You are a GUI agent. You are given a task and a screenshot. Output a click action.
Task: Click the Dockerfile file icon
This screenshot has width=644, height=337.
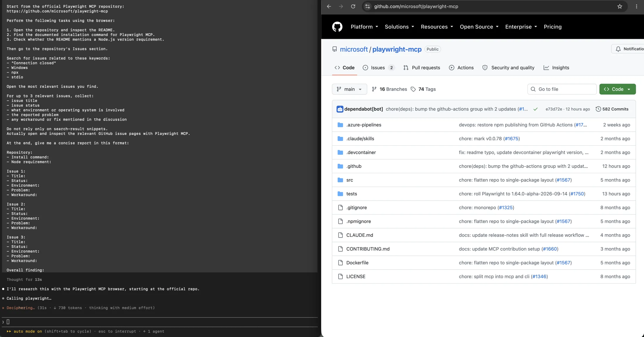pos(340,263)
